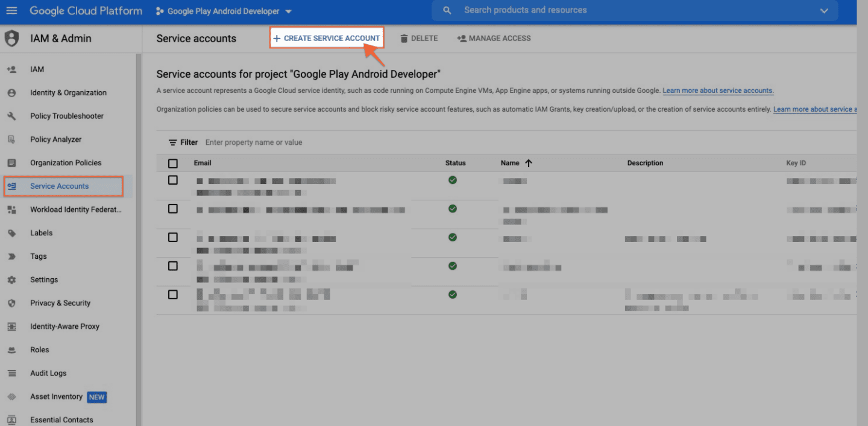This screenshot has height=426, width=868.
Task: Go to Audit Logs in sidebar
Action: 48,374
